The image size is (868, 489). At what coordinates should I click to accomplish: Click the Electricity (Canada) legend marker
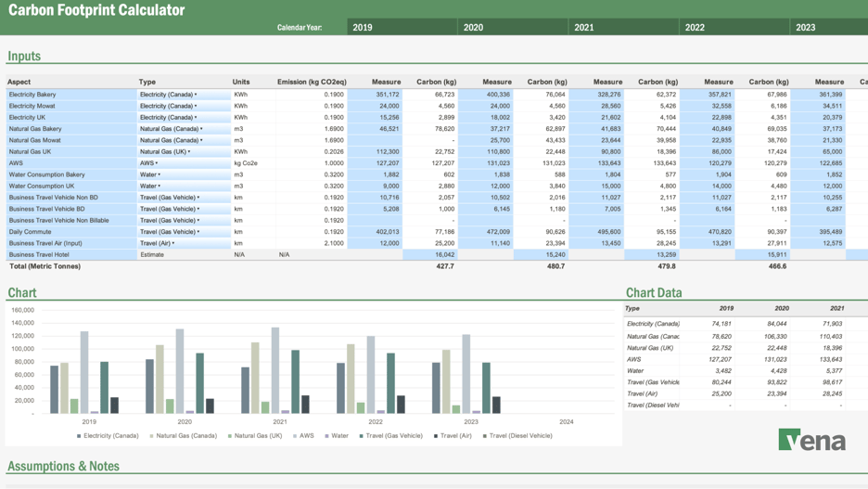pyautogui.click(x=79, y=435)
